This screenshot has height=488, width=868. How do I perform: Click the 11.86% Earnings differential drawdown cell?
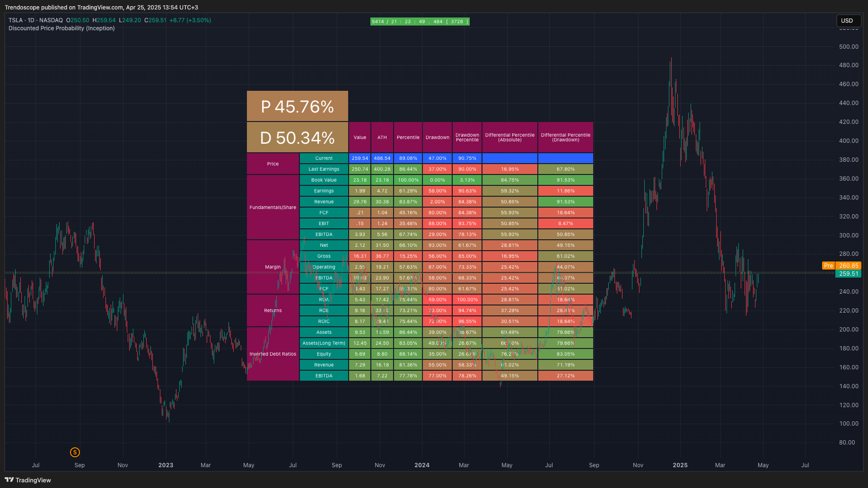566,191
